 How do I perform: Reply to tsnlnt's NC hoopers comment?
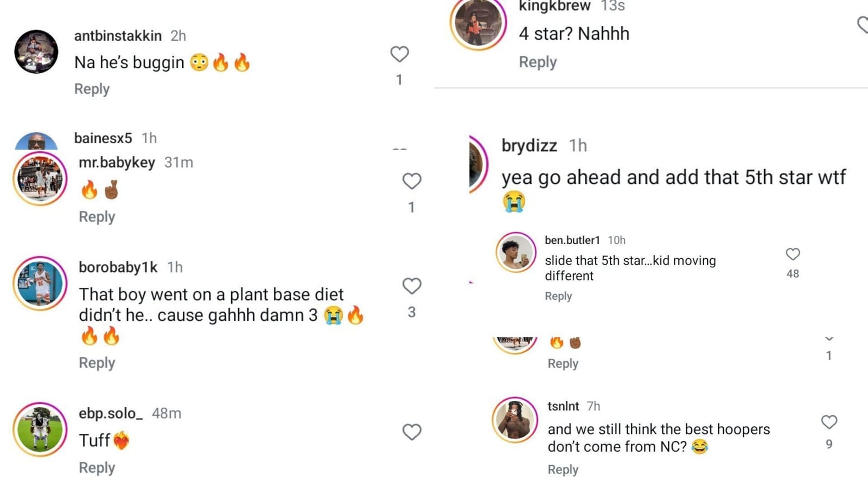pos(563,470)
